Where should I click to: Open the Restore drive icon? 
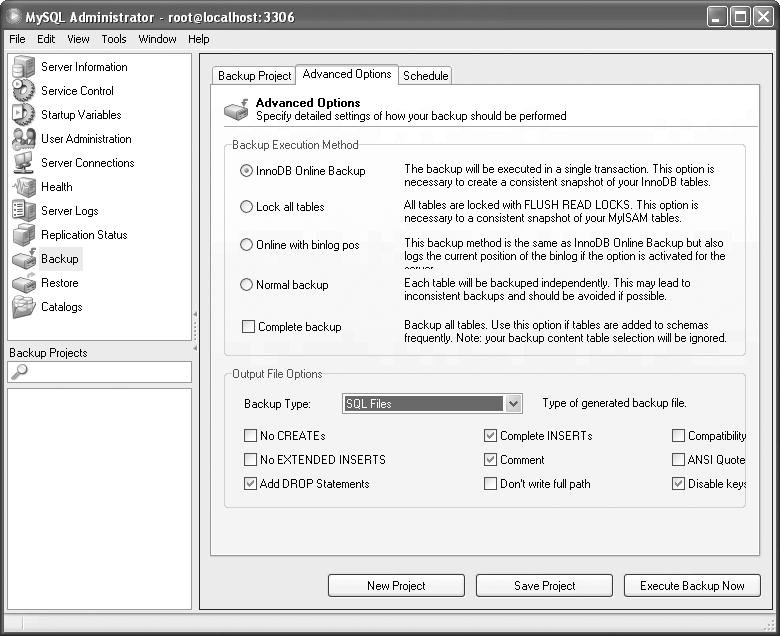tap(23, 283)
